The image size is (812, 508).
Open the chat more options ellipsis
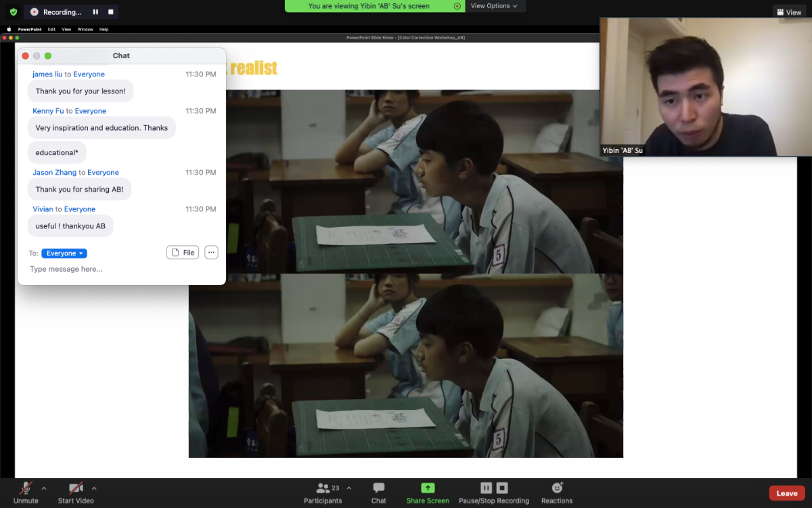pyautogui.click(x=211, y=253)
